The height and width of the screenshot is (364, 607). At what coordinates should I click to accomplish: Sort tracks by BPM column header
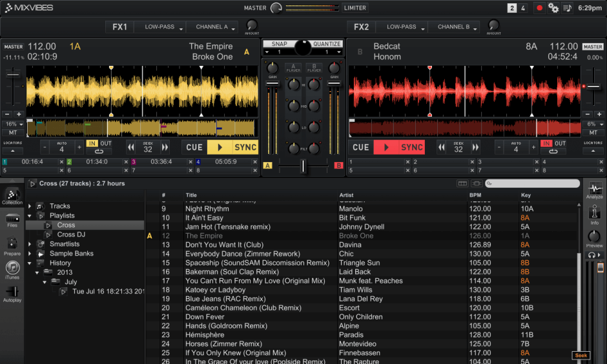coord(476,195)
